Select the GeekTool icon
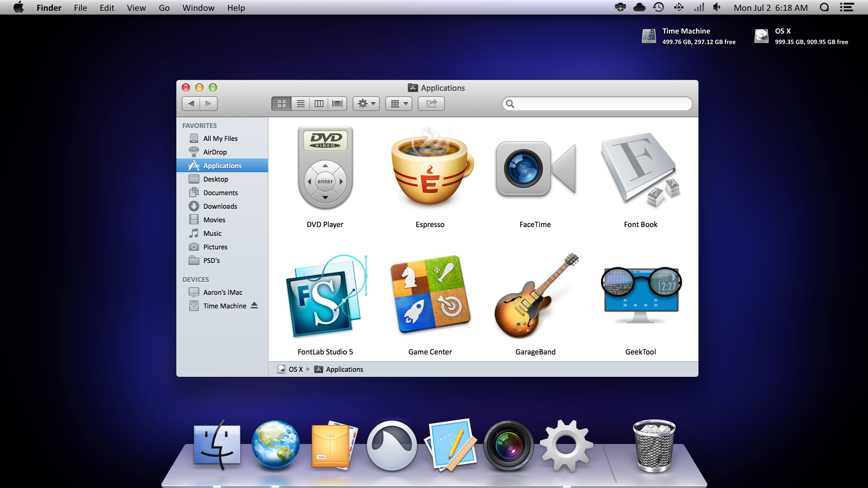The image size is (868, 488). click(x=641, y=295)
